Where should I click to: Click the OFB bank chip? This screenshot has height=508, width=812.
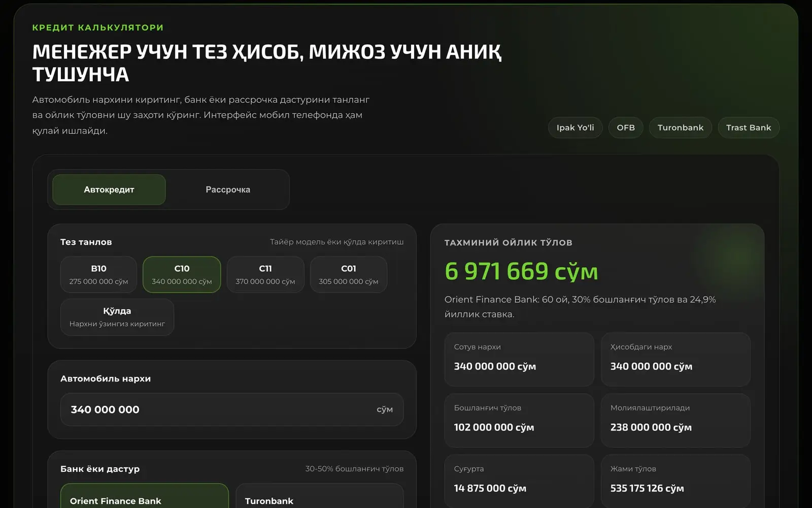[626, 128]
